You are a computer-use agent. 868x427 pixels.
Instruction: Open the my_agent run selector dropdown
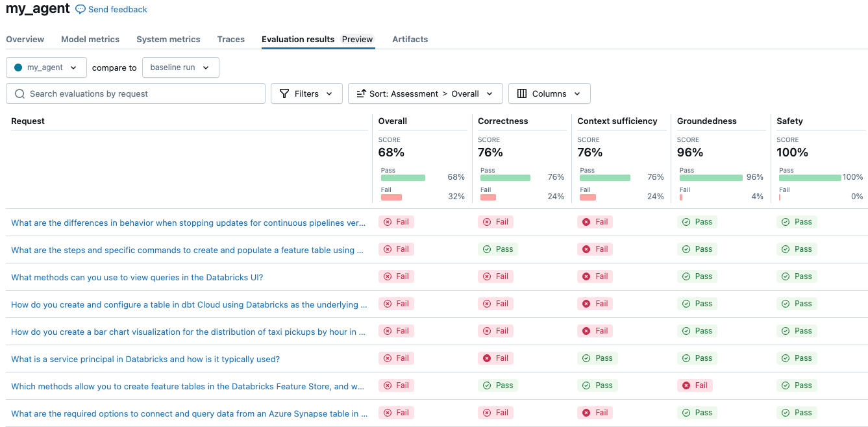(45, 67)
